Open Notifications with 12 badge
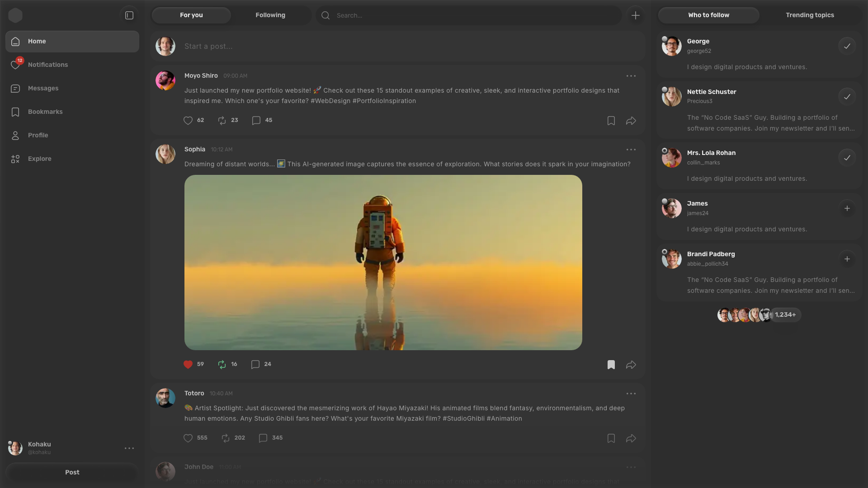The width and height of the screenshot is (868, 488). [47, 65]
